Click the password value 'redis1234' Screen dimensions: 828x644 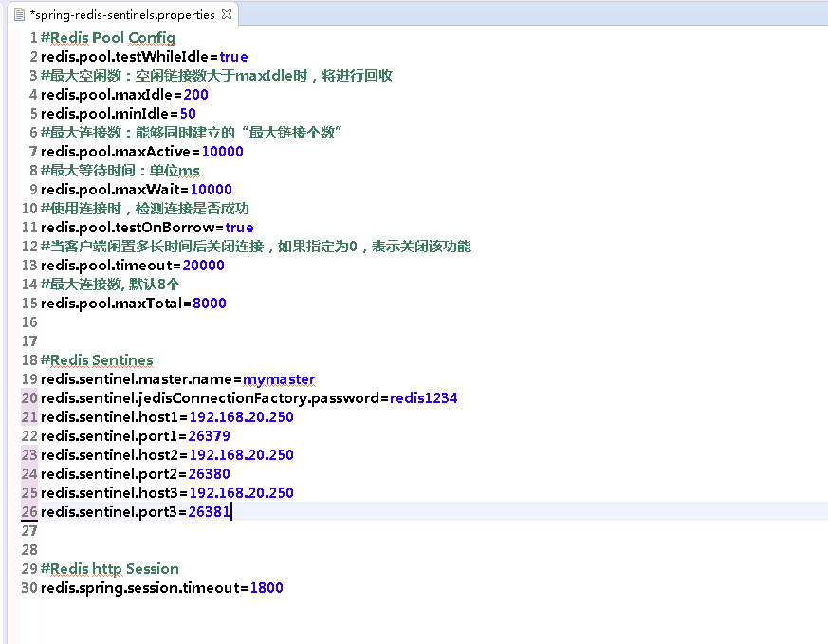(x=424, y=398)
